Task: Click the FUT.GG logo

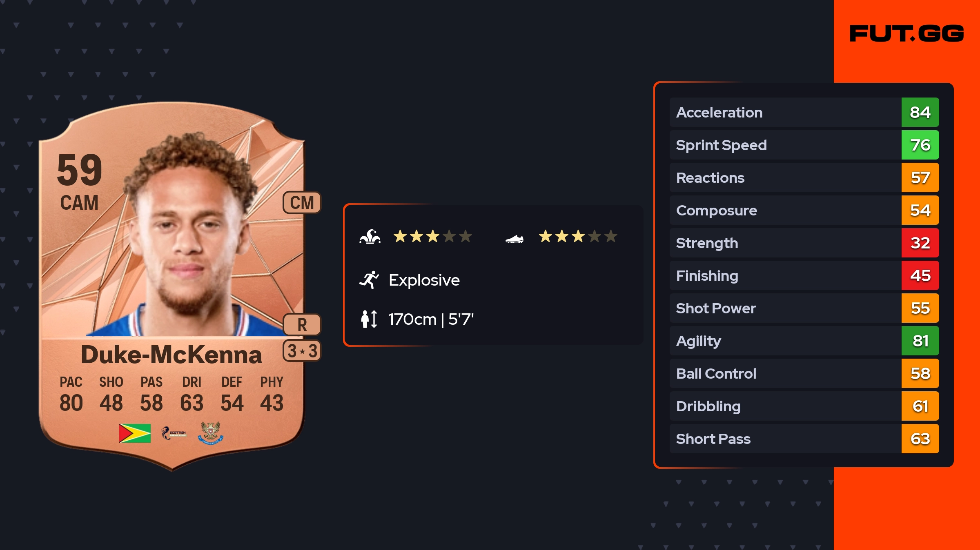Action: pyautogui.click(x=906, y=33)
